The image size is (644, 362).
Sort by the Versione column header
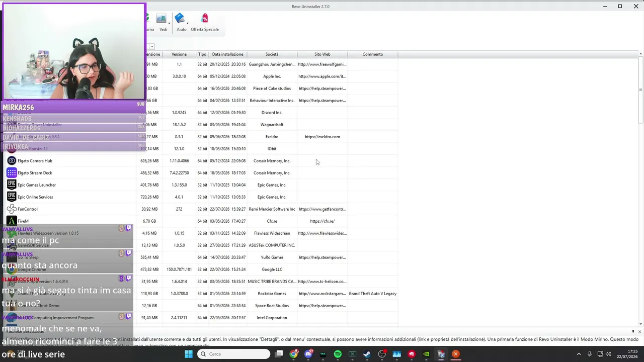click(x=179, y=54)
